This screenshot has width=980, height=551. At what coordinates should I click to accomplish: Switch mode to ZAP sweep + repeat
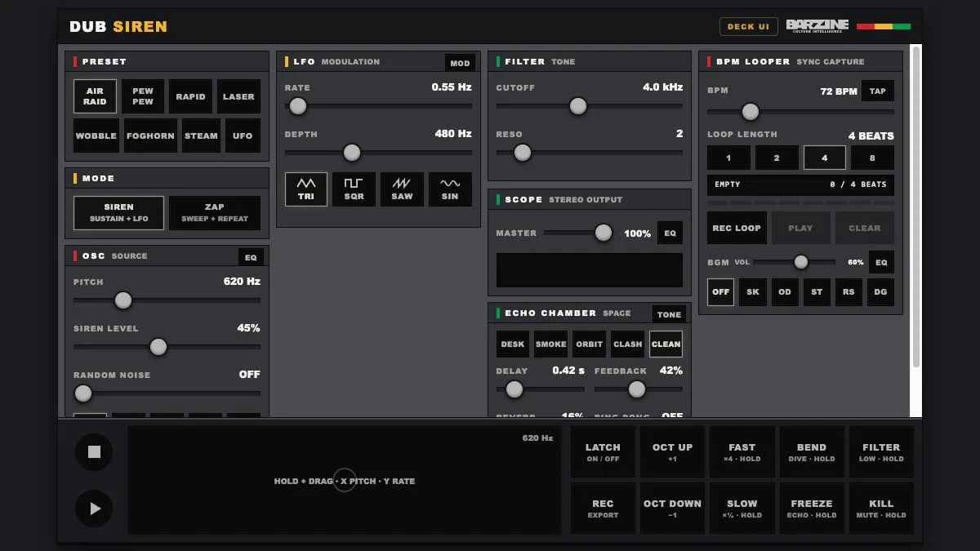point(215,213)
